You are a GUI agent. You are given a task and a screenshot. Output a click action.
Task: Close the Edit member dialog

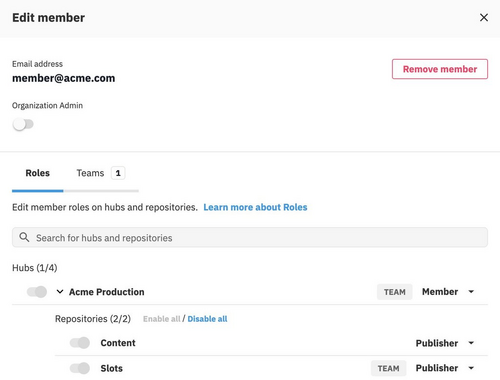tap(484, 18)
